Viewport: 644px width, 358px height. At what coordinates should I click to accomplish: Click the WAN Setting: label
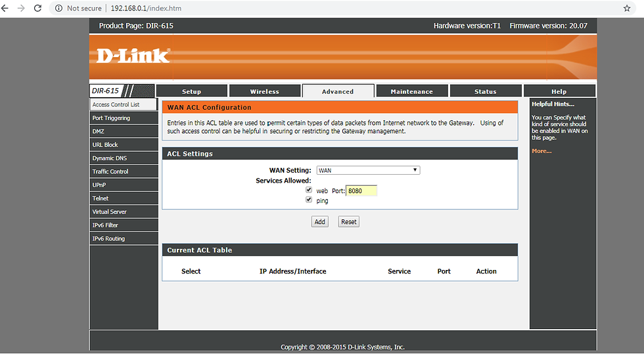(x=290, y=170)
